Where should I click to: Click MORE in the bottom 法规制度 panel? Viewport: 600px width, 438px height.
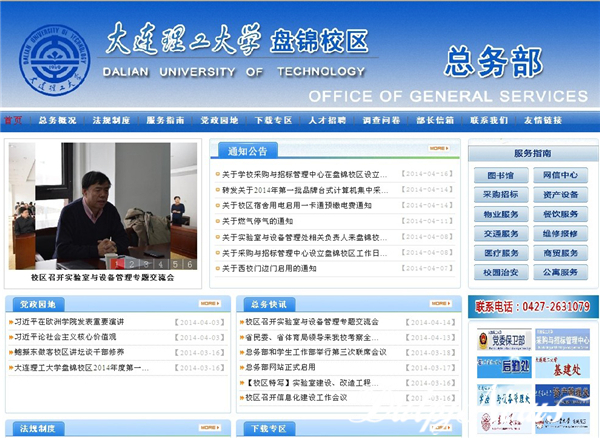click(x=210, y=427)
